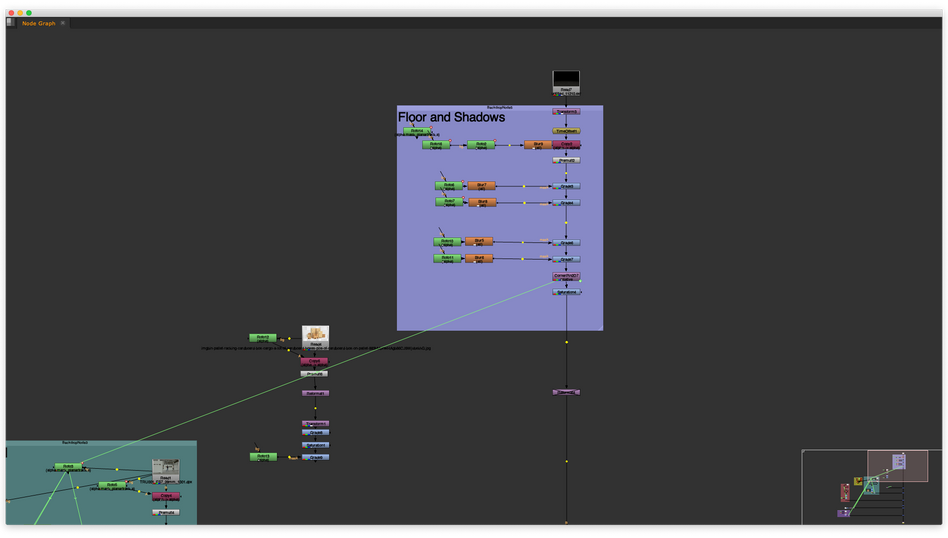Select the orange Blur6 node
948x538 pixels.
click(x=479, y=259)
